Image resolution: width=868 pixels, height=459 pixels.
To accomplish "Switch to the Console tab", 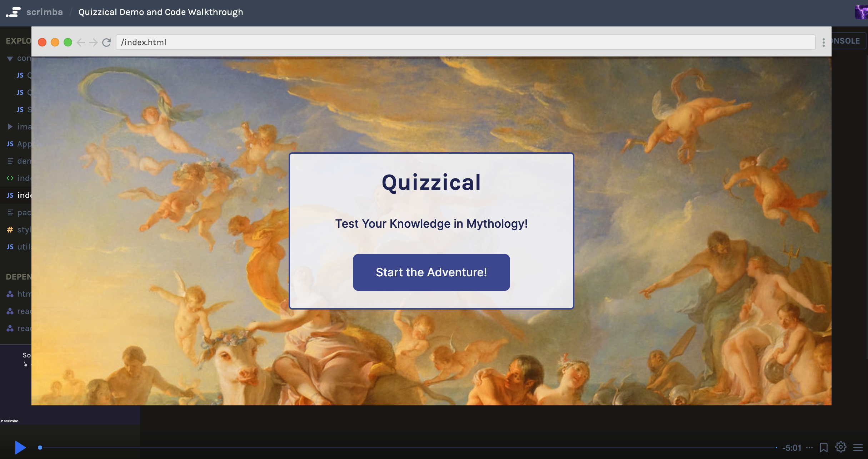I will 847,41.
